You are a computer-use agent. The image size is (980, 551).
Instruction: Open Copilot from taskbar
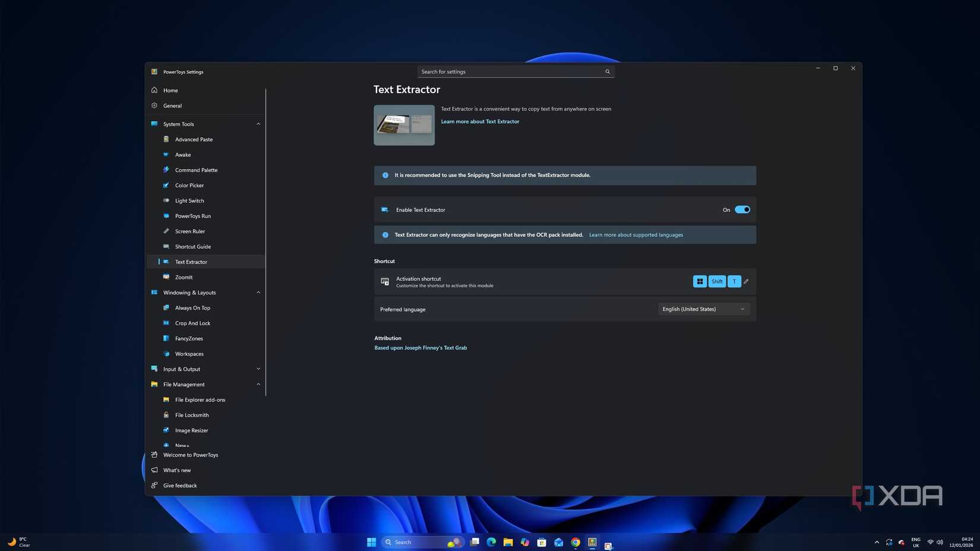[x=525, y=542]
